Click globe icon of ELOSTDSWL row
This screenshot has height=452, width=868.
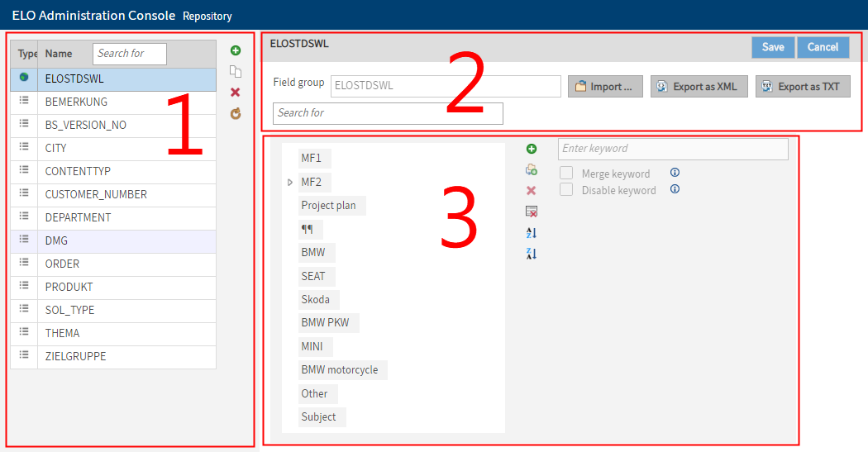pyautogui.click(x=24, y=78)
